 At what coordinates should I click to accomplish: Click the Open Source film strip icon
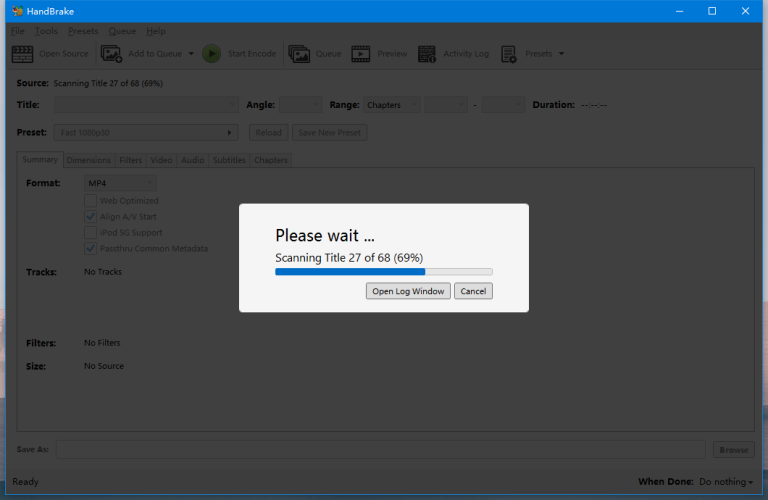pyautogui.click(x=22, y=54)
